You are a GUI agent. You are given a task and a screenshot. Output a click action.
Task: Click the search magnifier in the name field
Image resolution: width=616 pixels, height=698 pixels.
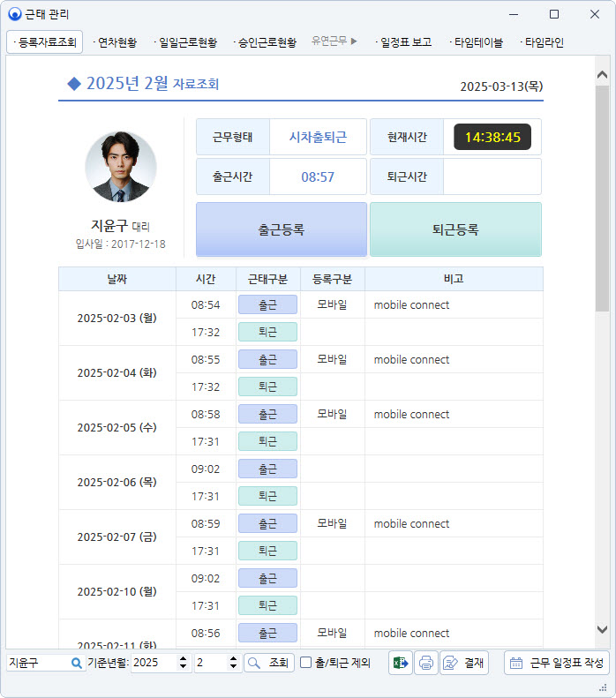[x=77, y=663]
